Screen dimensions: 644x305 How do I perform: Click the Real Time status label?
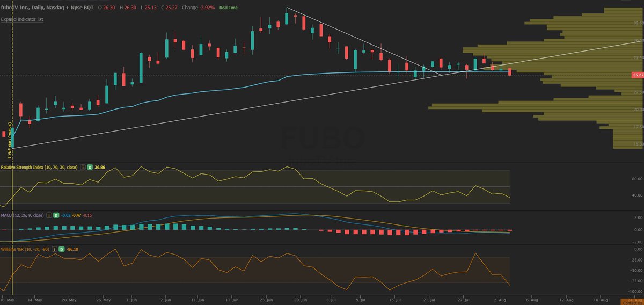(229, 8)
